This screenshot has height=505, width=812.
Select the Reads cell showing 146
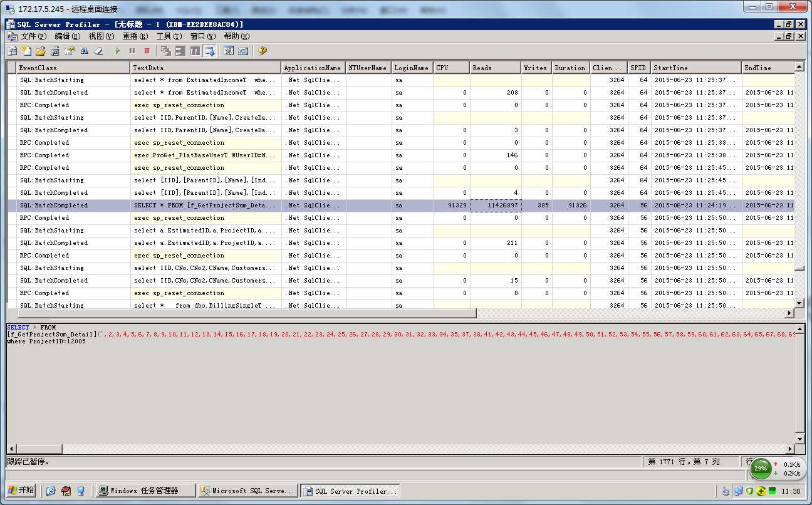pos(496,155)
